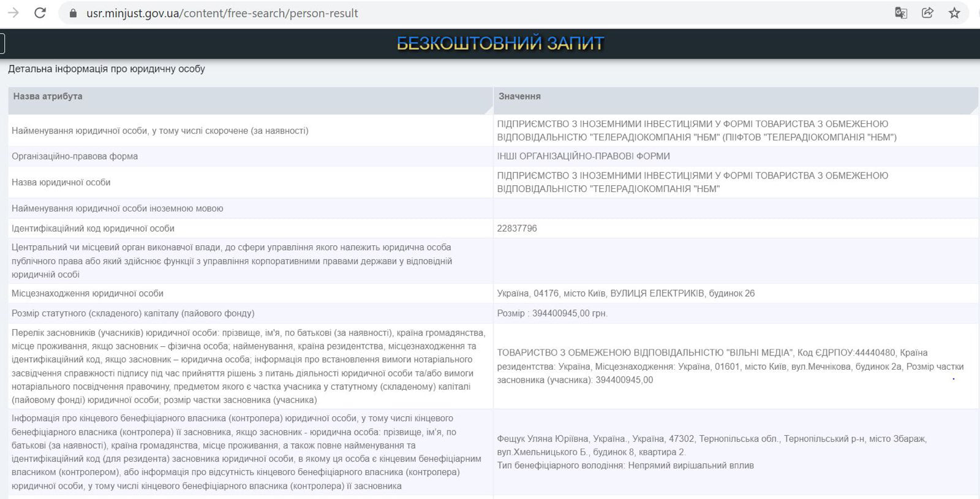Click identification code value 22837796

coord(517,228)
